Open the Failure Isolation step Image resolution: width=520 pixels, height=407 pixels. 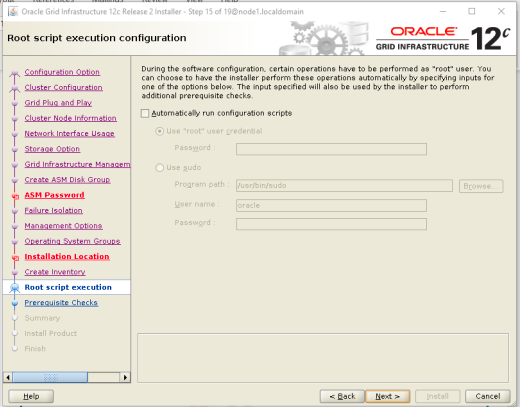(x=53, y=210)
